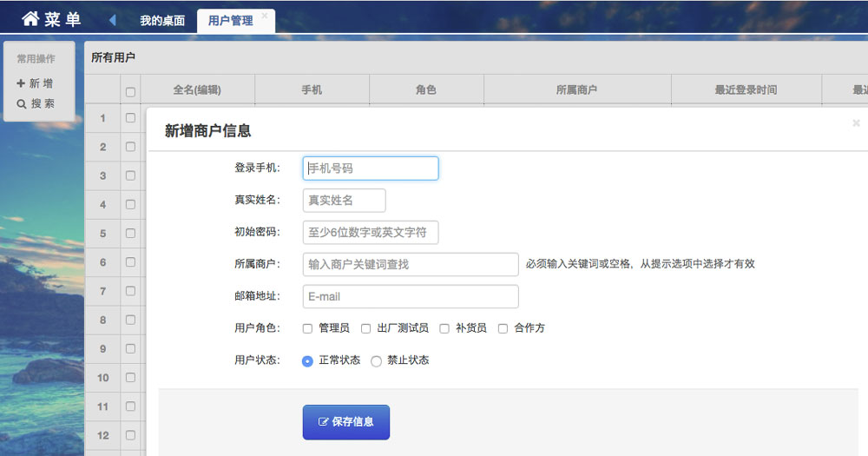Check the checkbox in row 4
Viewport: 868px width, 456px height.
click(131, 204)
